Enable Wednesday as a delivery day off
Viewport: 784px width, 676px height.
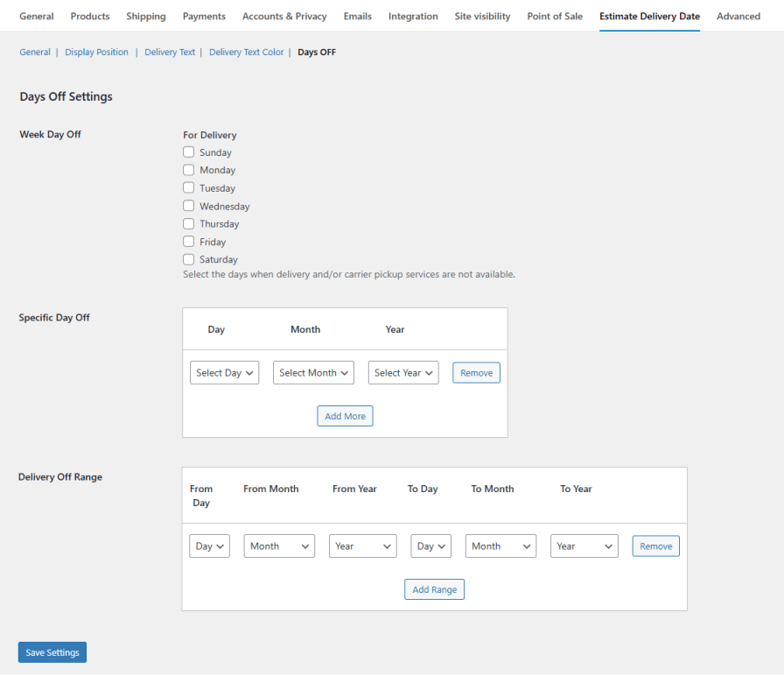188,205
